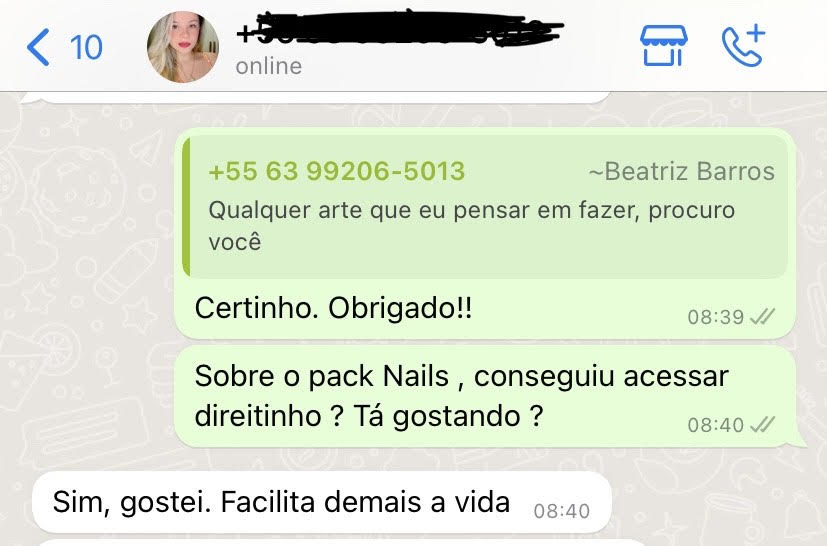Screen dimensions: 827x546
Task: Start a call with phone plus icon
Action: (743, 45)
